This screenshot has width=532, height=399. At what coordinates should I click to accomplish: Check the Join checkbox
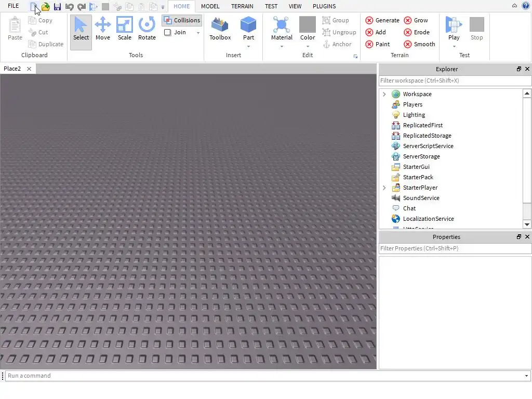tap(168, 32)
